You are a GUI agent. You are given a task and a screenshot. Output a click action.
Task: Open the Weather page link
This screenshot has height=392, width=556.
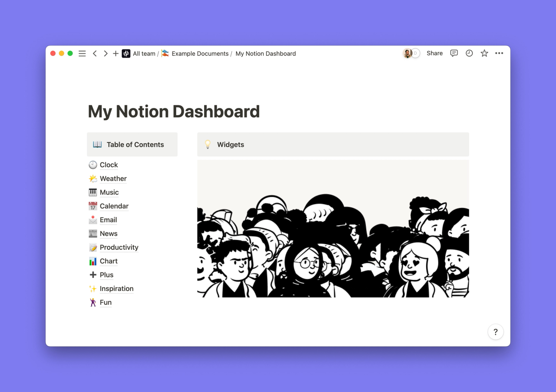pos(113,178)
